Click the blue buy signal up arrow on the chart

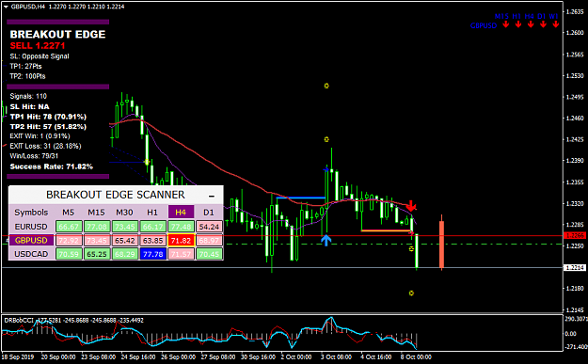tap(326, 240)
